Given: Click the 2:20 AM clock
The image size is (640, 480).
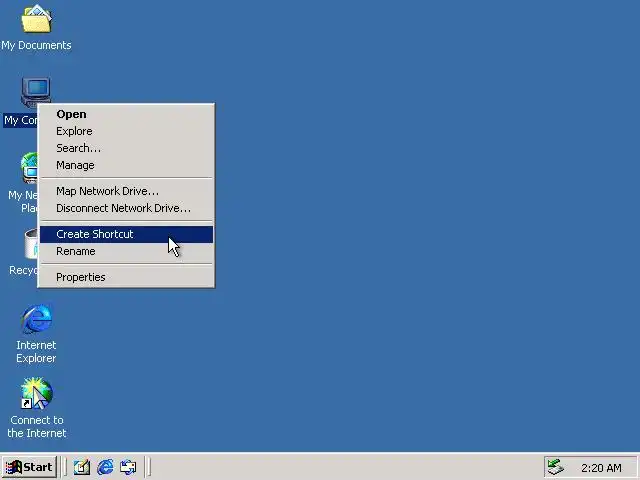Looking at the screenshot, I should [x=601, y=468].
